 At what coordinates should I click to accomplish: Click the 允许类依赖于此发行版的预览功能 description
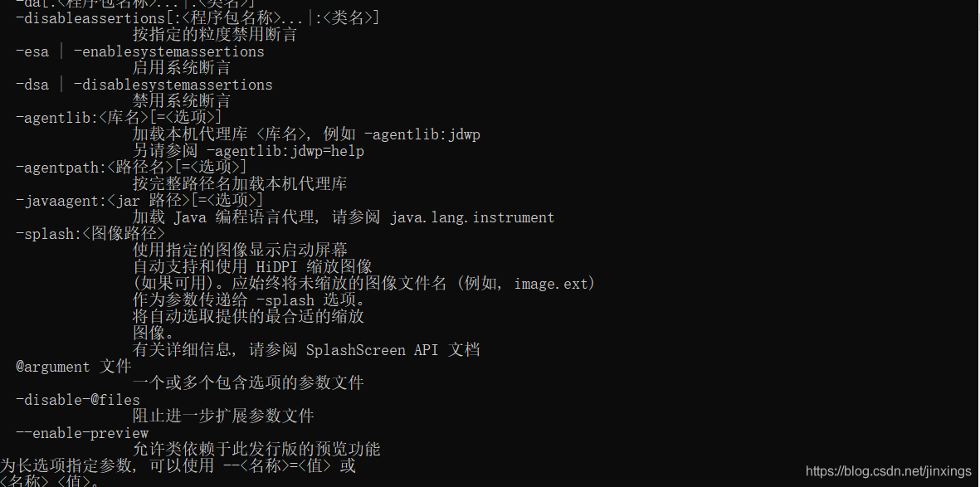click(256, 450)
